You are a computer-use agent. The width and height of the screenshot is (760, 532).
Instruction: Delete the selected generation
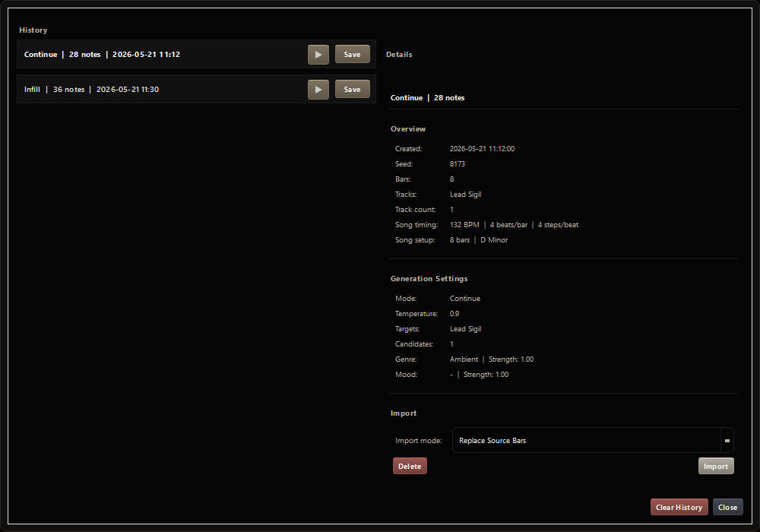point(410,466)
